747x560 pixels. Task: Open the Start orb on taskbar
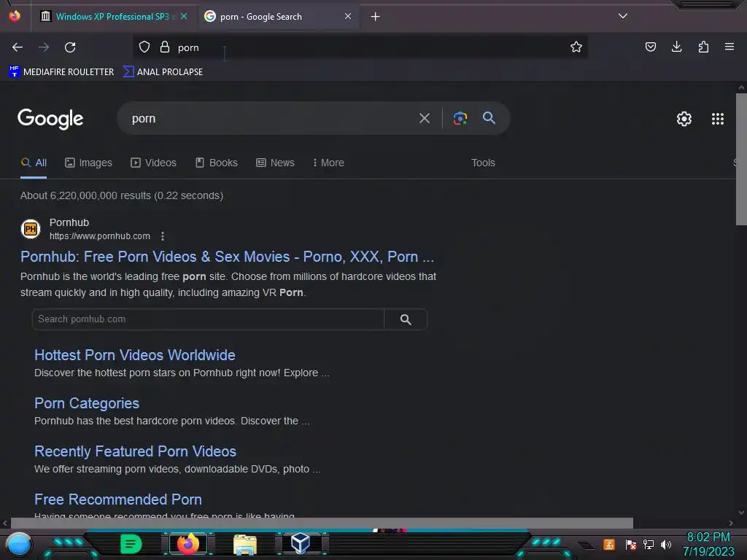(x=19, y=545)
